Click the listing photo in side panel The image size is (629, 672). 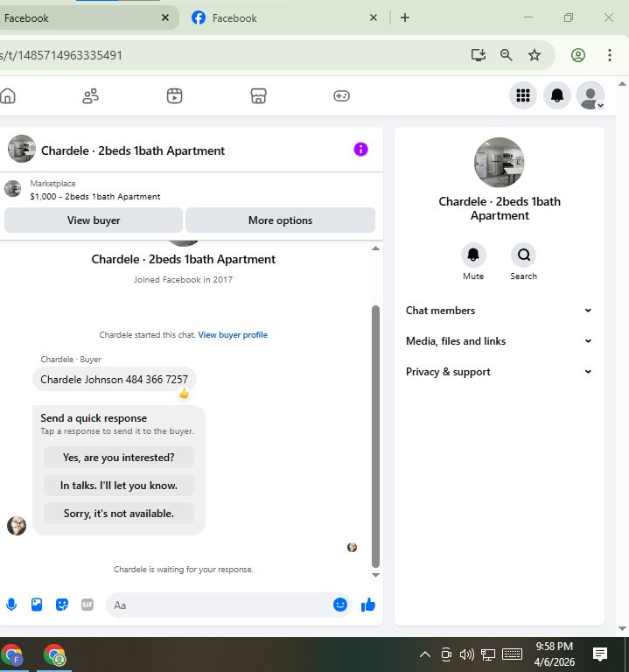pyautogui.click(x=500, y=163)
